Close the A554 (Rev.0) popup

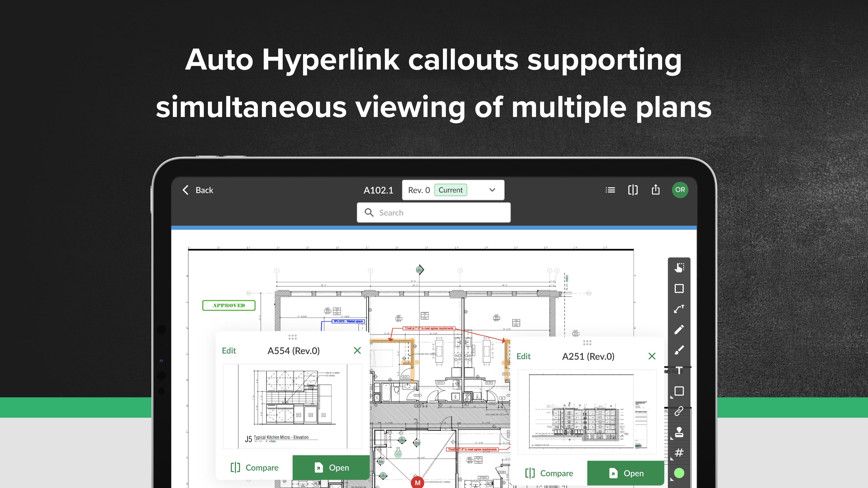(x=357, y=351)
